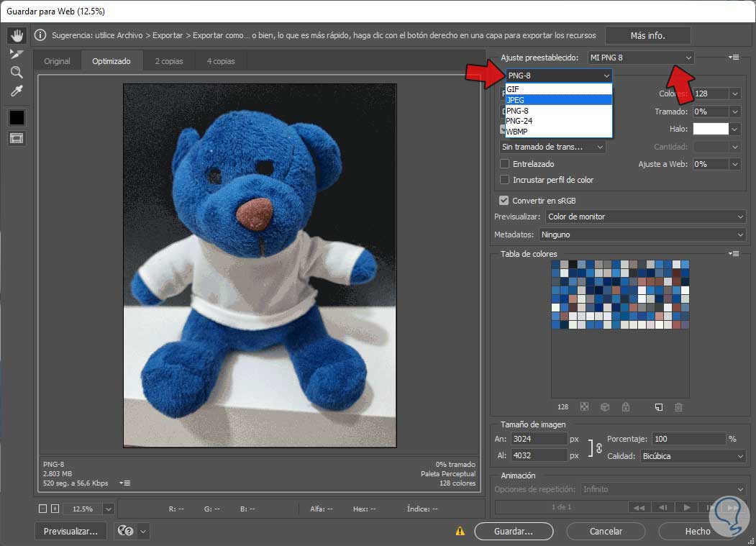756x546 pixels.
Task: Uncheck Convertir en sRGB checkbox
Action: coord(504,201)
